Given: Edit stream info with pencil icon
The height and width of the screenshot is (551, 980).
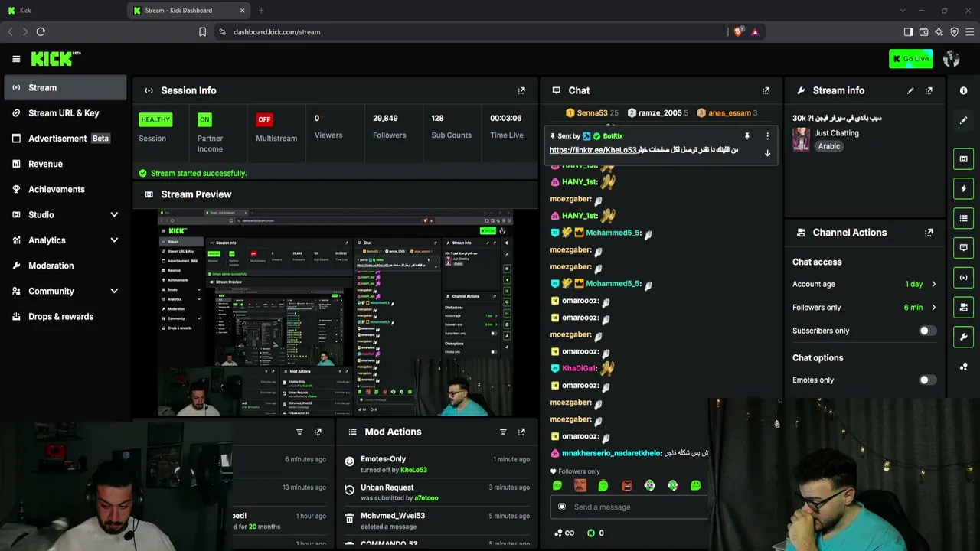Looking at the screenshot, I should (910, 90).
